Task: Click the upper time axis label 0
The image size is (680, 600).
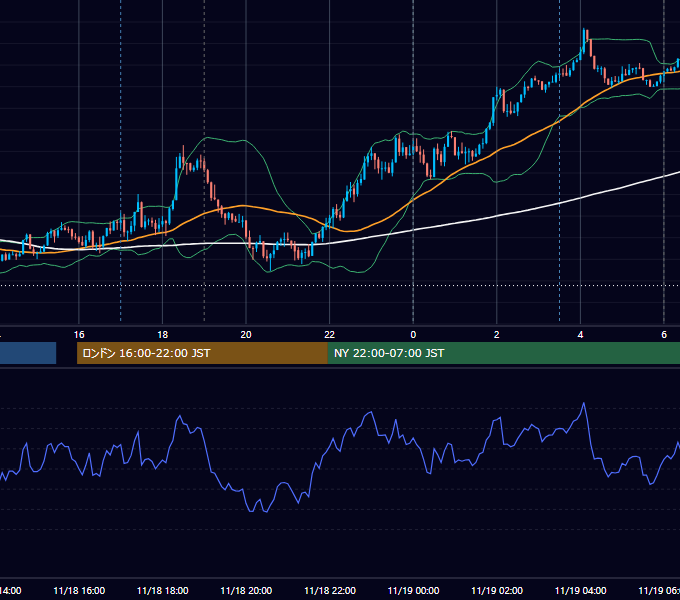Action: pyautogui.click(x=413, y=335)
